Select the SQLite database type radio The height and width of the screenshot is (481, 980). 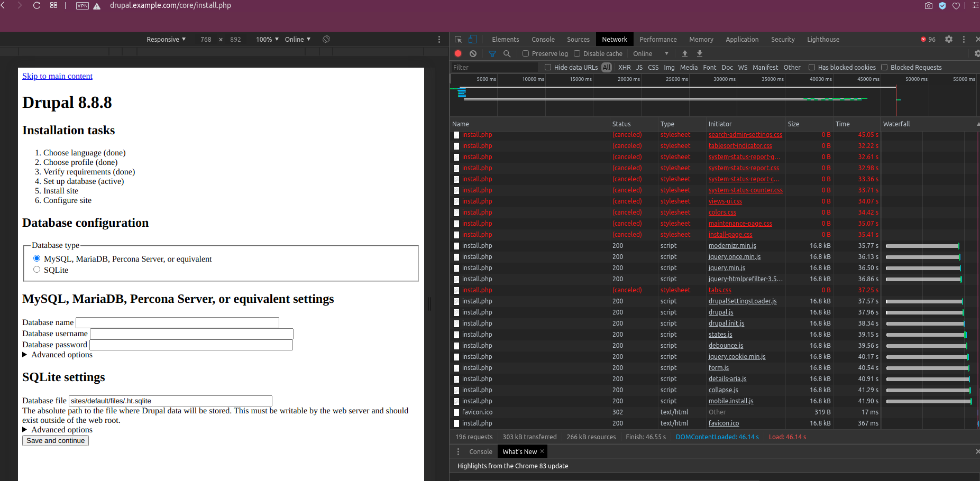(37, 270)
